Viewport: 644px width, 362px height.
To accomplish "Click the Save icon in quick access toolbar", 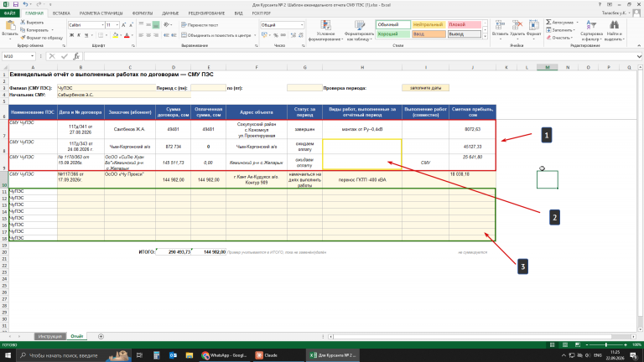I will pos(15,4).
